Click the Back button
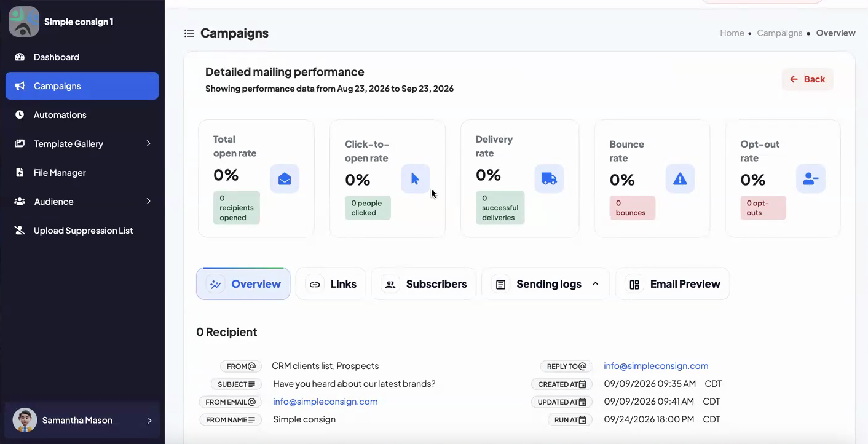Image resolution: width=868 pixels, height=444 pixels. tap(807, 79)
